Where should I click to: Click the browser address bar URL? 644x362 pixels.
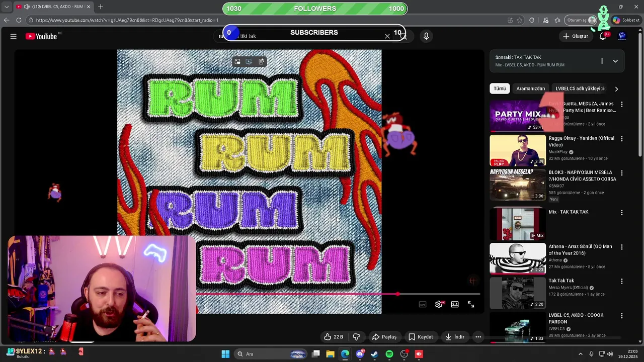pyautogui.click(x=127, y=20)
